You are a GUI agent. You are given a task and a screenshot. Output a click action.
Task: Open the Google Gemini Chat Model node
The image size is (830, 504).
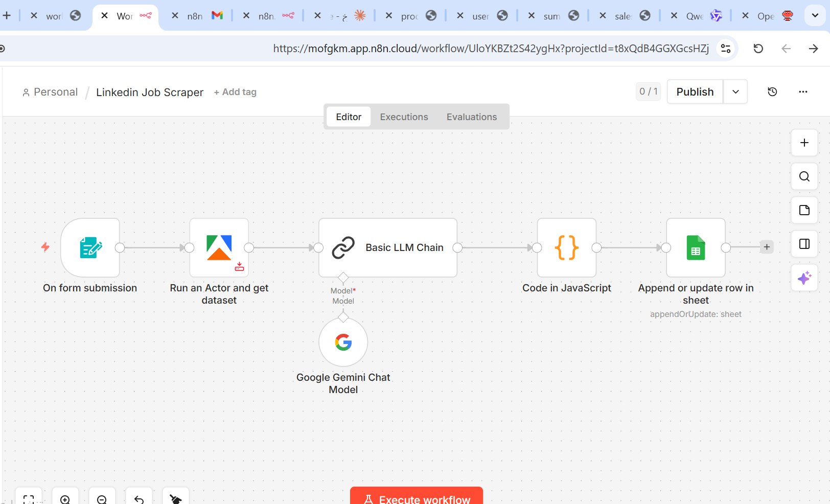tap(343, 342)
